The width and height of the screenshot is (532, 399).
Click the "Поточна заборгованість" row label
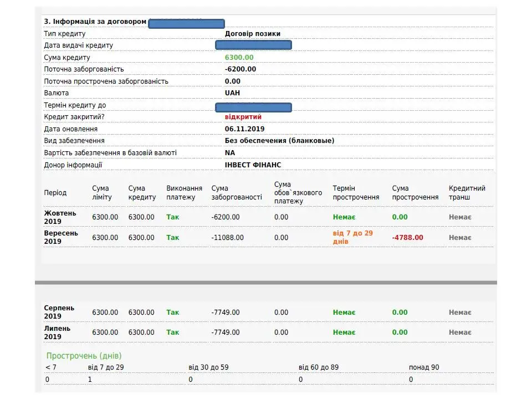(x=84, y=69)
